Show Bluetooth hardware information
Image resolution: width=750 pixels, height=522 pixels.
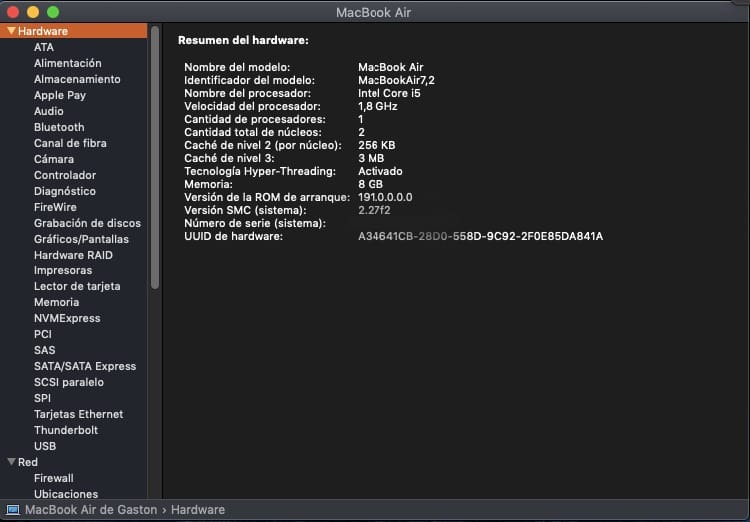click(59, 127)
